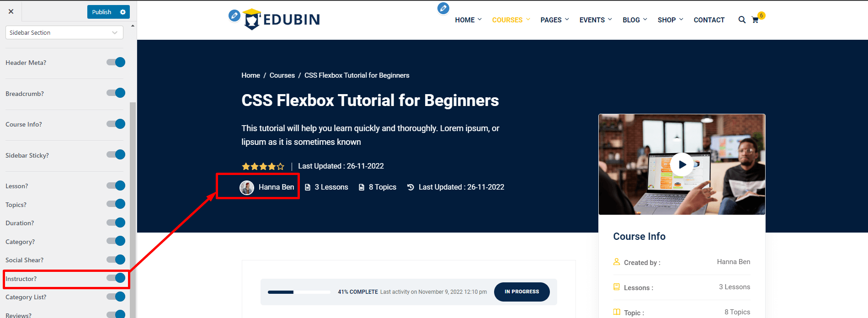Open the shopping cart icon
868x318 pixels.
point(755,20)
